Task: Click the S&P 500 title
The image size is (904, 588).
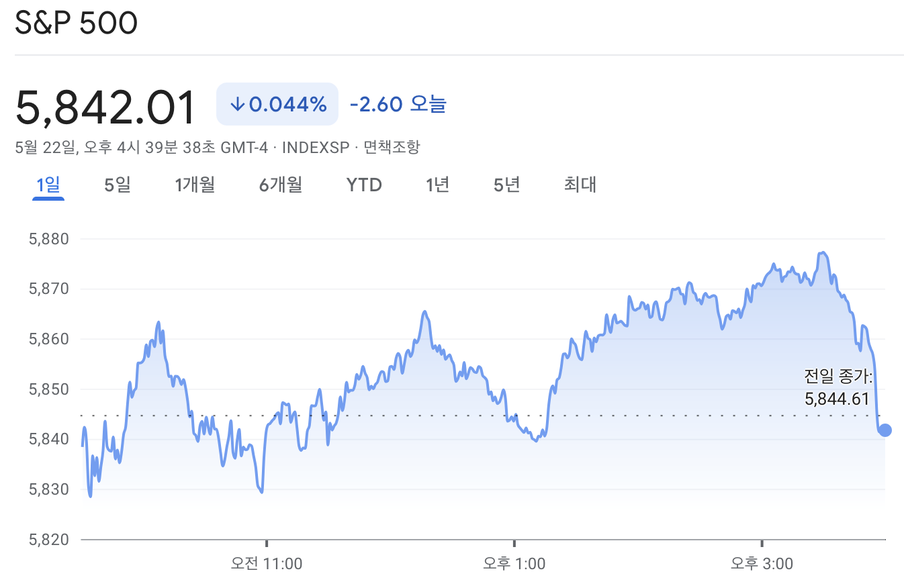Action: 76,23
